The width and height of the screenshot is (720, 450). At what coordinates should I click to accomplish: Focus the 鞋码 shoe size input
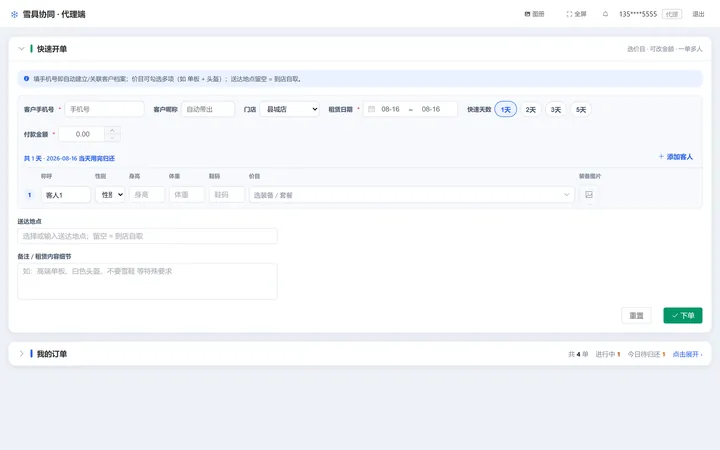coord(227,195)
